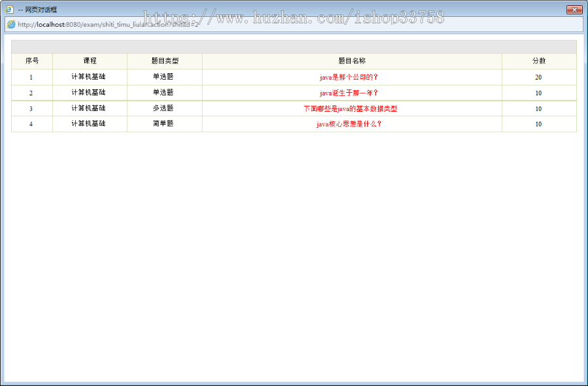Click the 课程 column header
Screen dimensions: 588x386
pos(90,60)
